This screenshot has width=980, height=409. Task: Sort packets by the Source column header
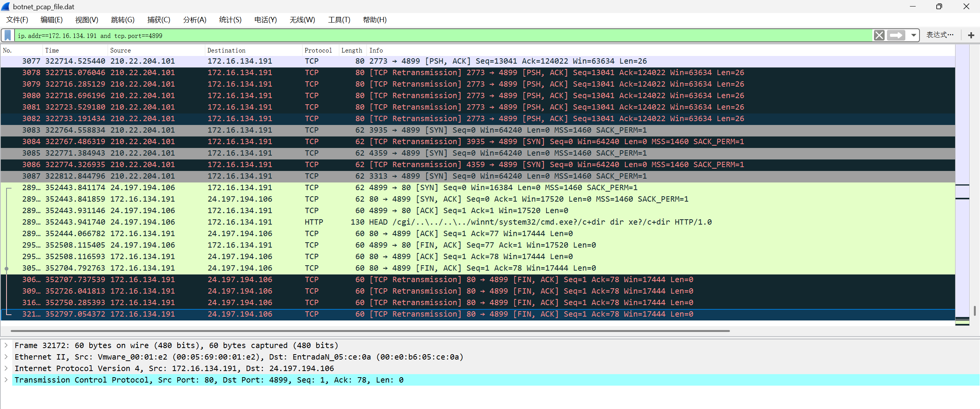(x=156, y=50)
